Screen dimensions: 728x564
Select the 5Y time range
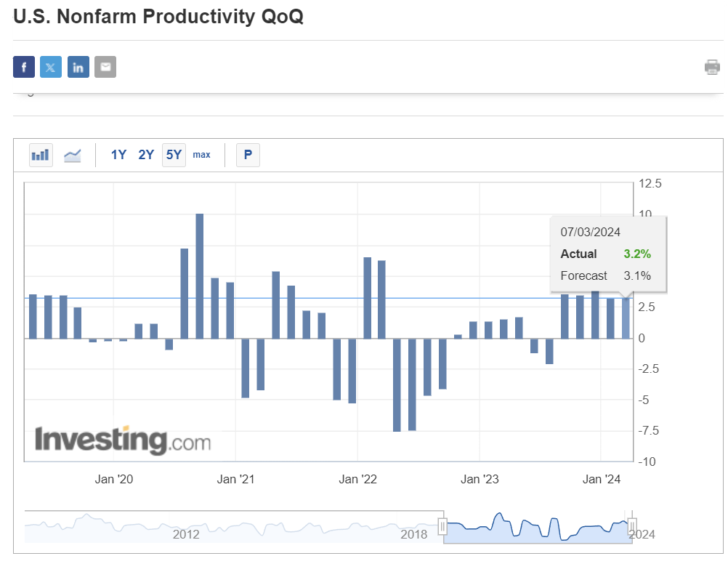pos(174,155)
